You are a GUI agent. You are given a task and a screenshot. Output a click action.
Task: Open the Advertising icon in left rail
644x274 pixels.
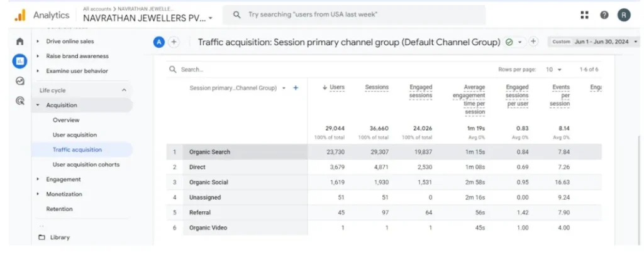pyautogui.click(x=19, y=100)
